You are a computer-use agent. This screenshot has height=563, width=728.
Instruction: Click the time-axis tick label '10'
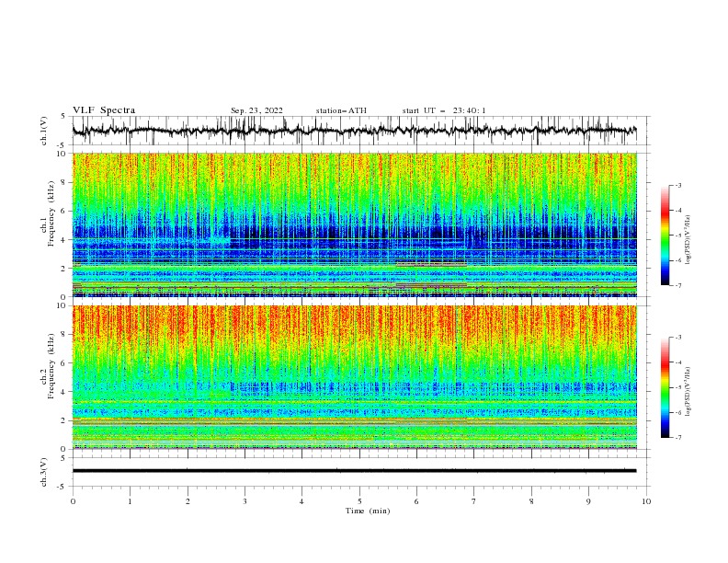[x=646, y=501]
